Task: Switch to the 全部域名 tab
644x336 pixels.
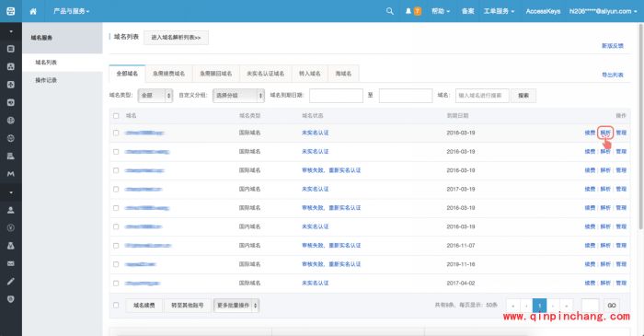Action: pyautogui.click(x=127, y=74)
